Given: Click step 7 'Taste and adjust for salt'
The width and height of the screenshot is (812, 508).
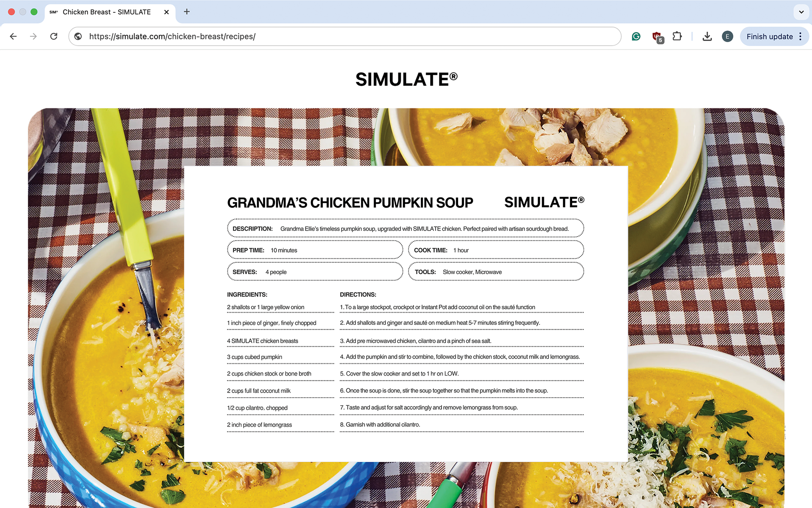Looking at the screenshot, I should click(428, 407).
